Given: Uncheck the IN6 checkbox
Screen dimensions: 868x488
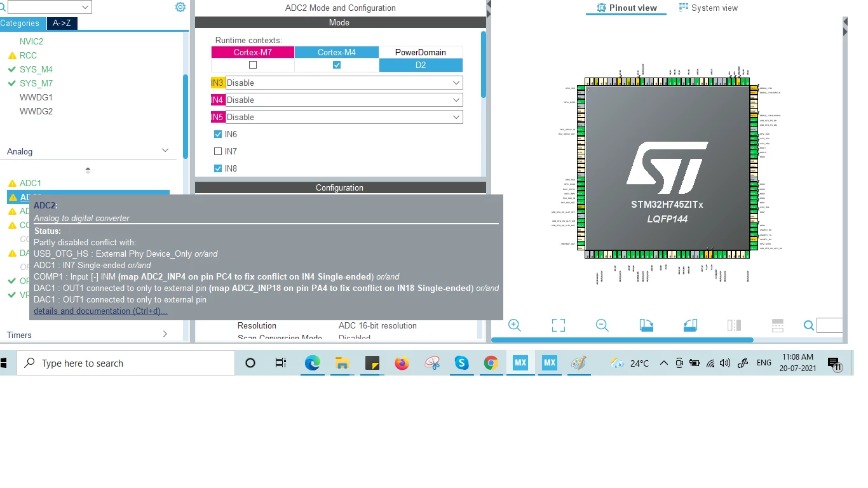Looking at the screenshot, I should click(x=218, y=134).
